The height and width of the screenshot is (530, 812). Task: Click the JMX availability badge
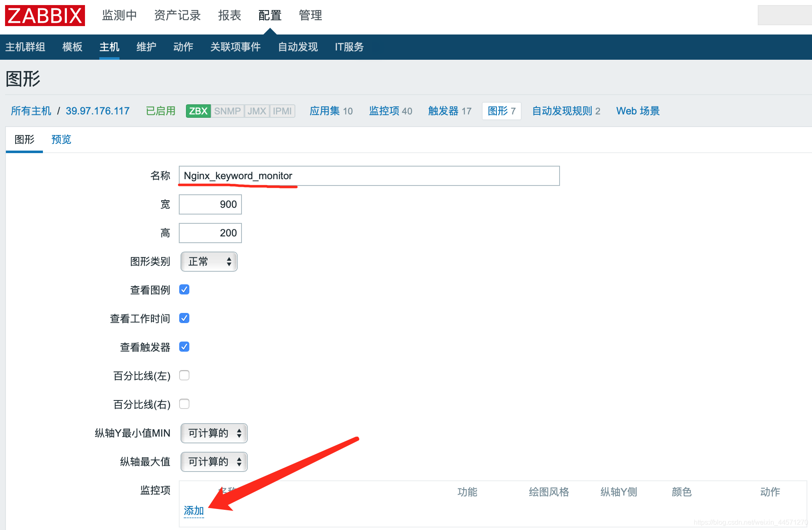257,111
